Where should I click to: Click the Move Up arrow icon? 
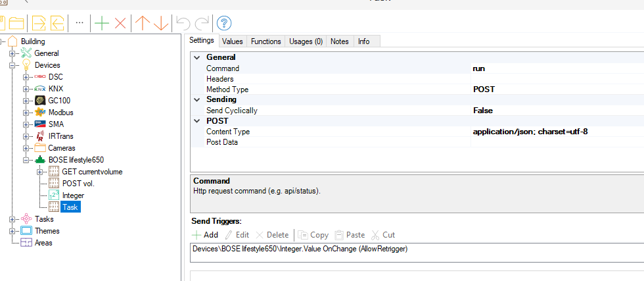142,24
